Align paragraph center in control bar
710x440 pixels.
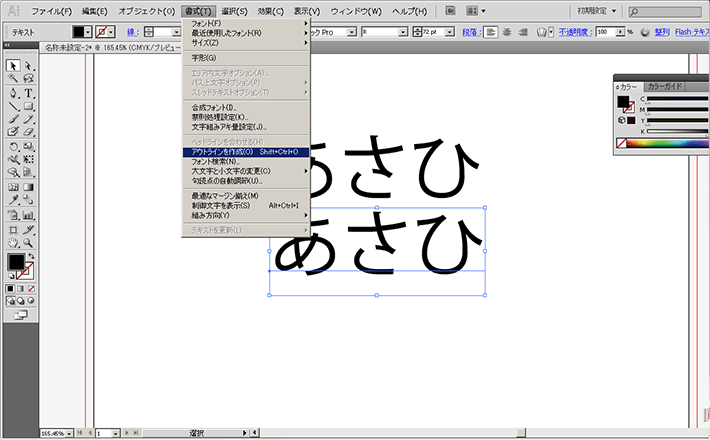coord(505,32)
